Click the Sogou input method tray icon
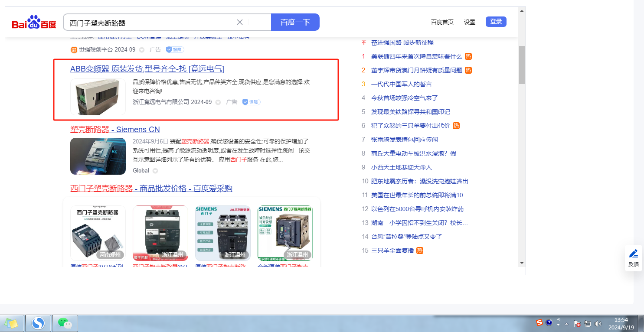The image size is (644, 332). 539,322
